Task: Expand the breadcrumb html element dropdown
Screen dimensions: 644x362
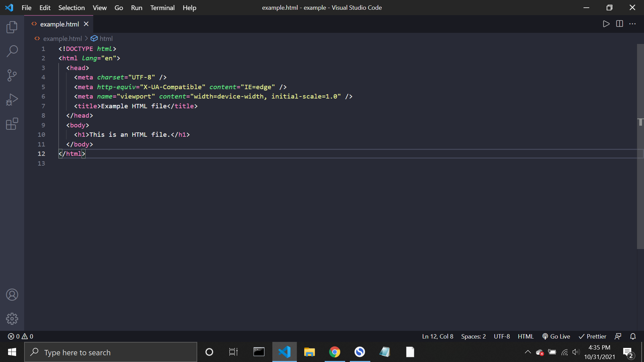Action: [x=106, y=39]
